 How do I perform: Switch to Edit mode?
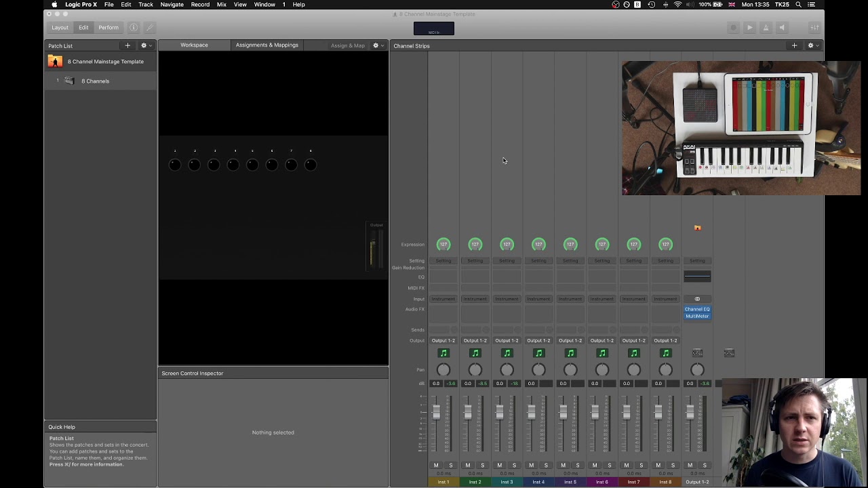tap(83, 28)
